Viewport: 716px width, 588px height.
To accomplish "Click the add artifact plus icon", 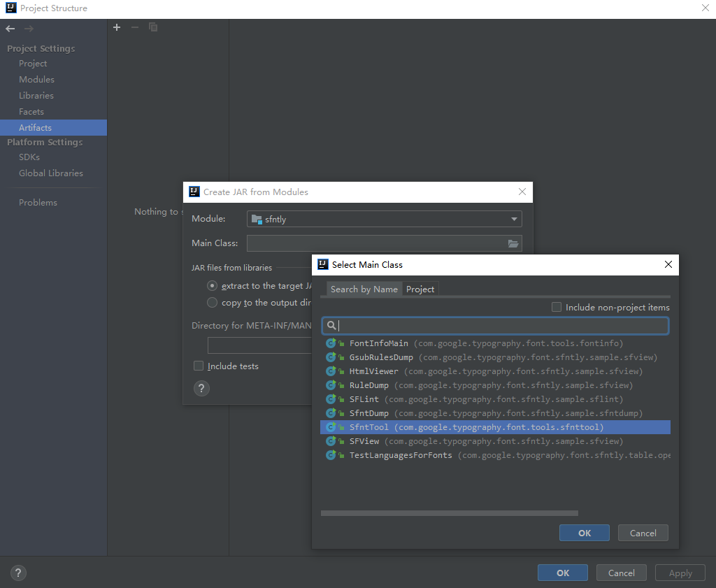I will (117, 27).
